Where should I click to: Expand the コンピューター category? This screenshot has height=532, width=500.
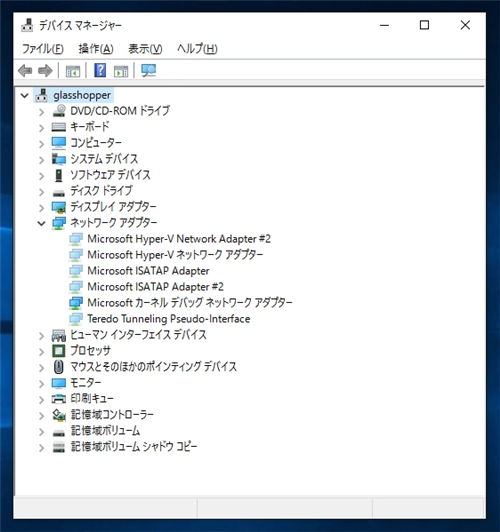click(x=41, y=144)
